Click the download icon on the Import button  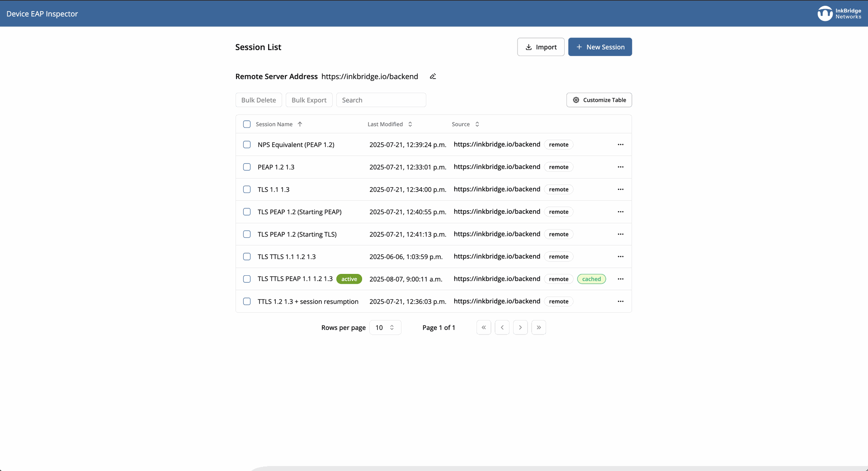528,47
